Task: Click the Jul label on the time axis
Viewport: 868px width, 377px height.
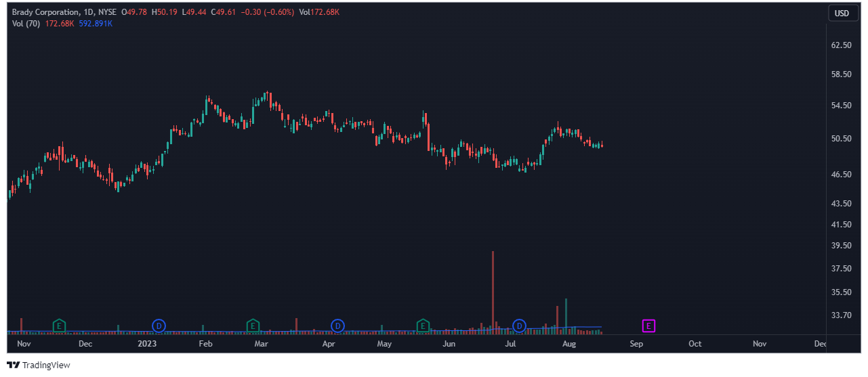Action: pos(510,344)
